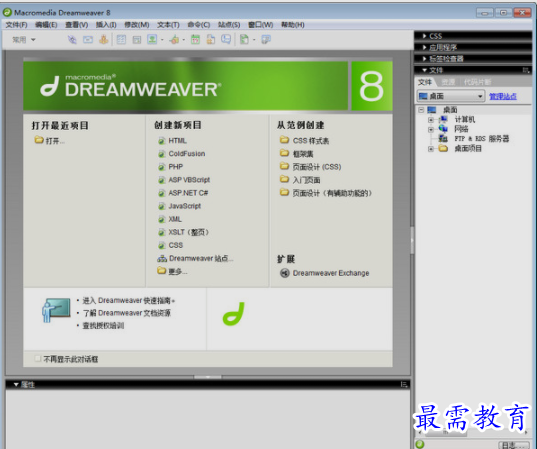Create a new XSLT (整页) document
The height and width of the screenshot is (449, 537).
pos(189,232)
